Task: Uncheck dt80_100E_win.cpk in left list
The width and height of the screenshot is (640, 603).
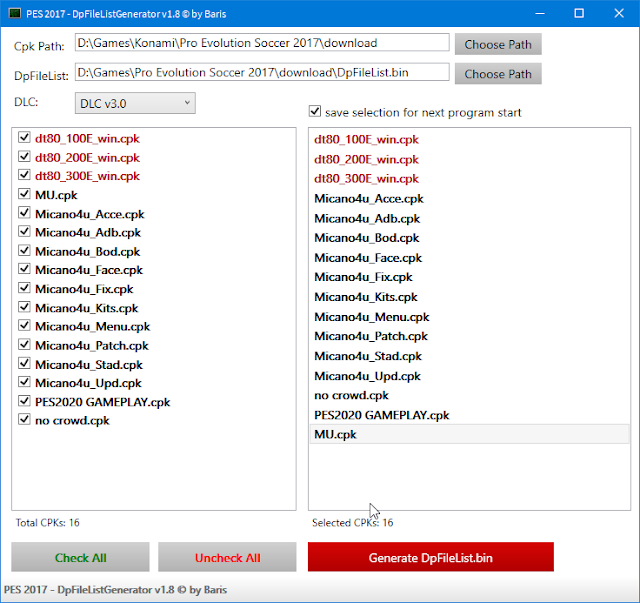Action: (24, 137)
